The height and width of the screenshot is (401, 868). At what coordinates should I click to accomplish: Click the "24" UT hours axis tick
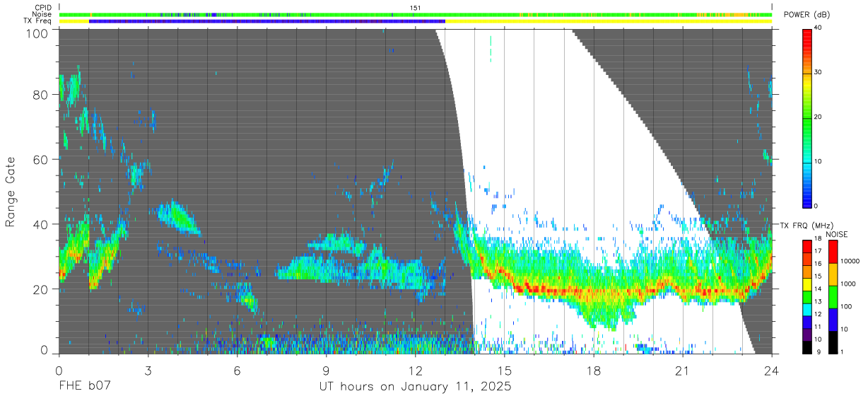pos(772,371)
